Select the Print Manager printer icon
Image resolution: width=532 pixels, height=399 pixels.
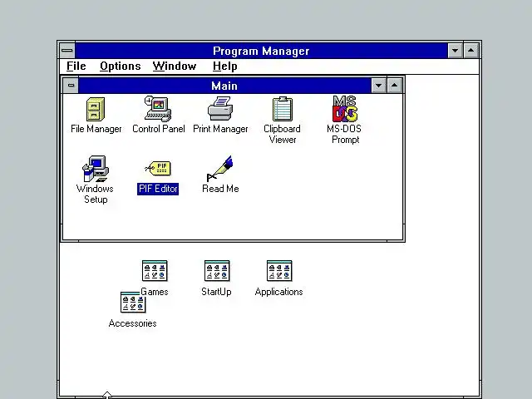220,109
